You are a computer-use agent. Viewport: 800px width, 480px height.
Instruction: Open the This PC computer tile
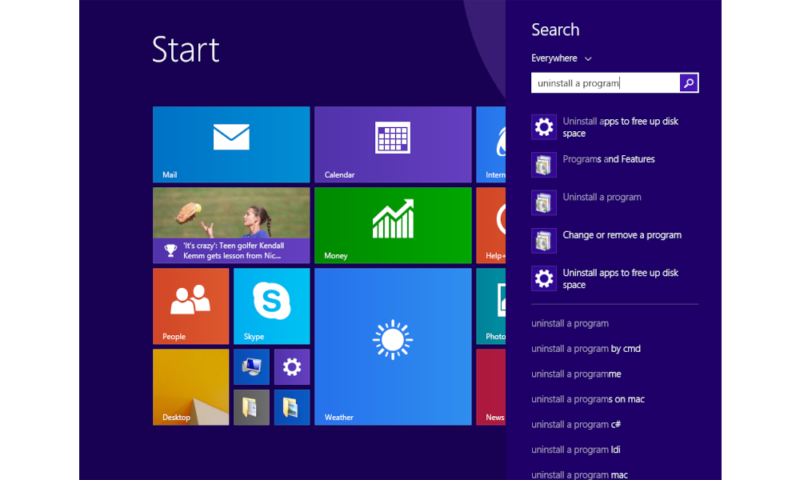(252, 367)
